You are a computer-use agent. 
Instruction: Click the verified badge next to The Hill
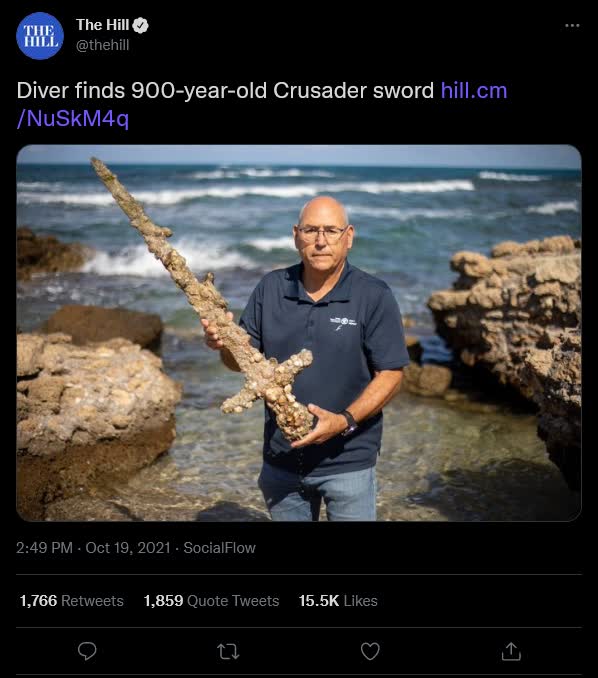point(140,26)
